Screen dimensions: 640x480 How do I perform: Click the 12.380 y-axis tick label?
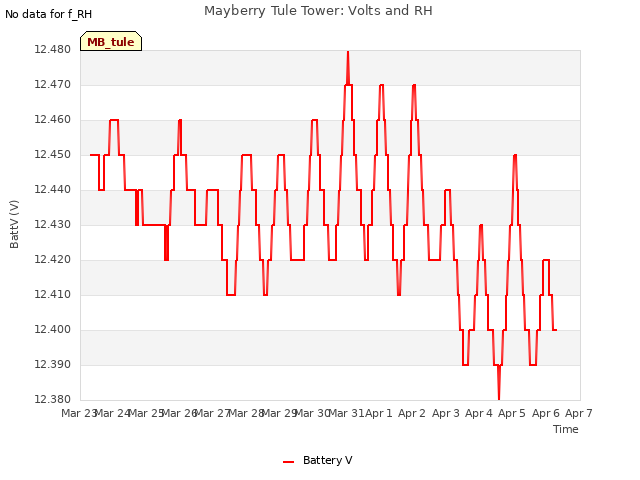tap(52, 399)
